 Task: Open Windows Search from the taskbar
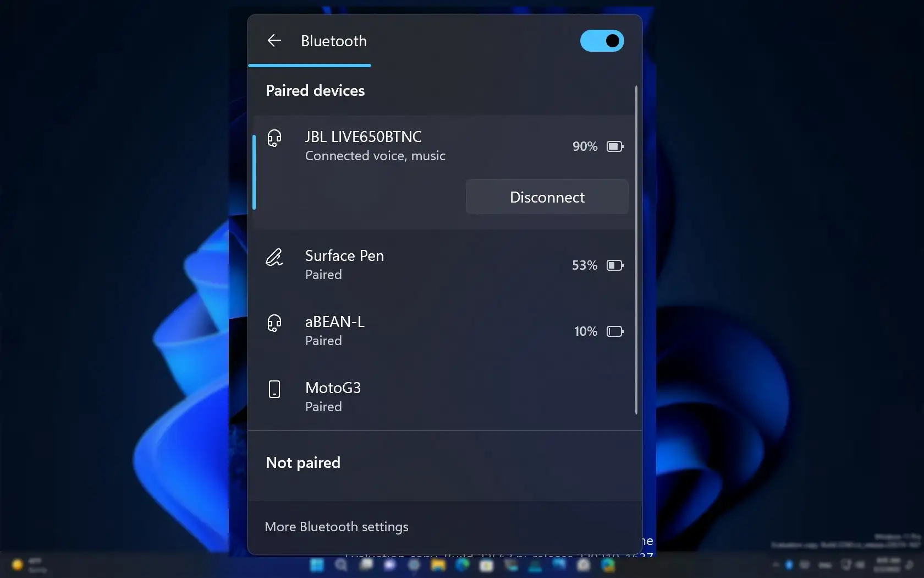pyautogui.click(x=340, y=564)
